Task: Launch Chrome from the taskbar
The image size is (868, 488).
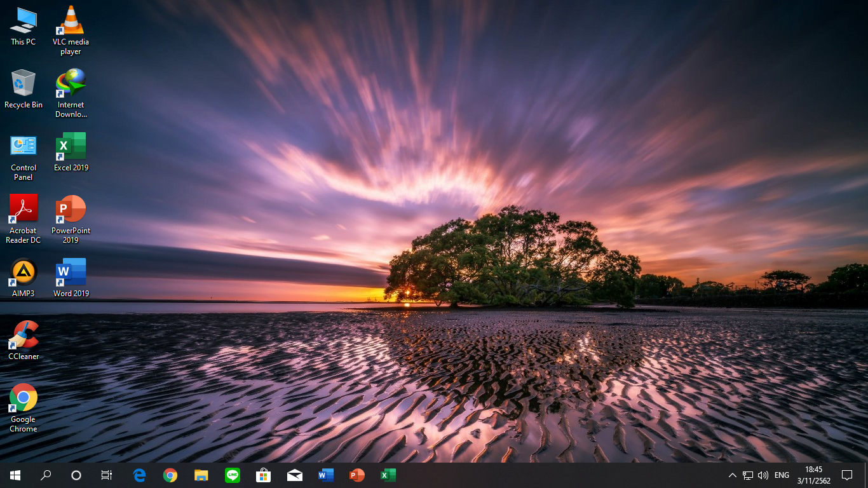Action: (170, 475)
